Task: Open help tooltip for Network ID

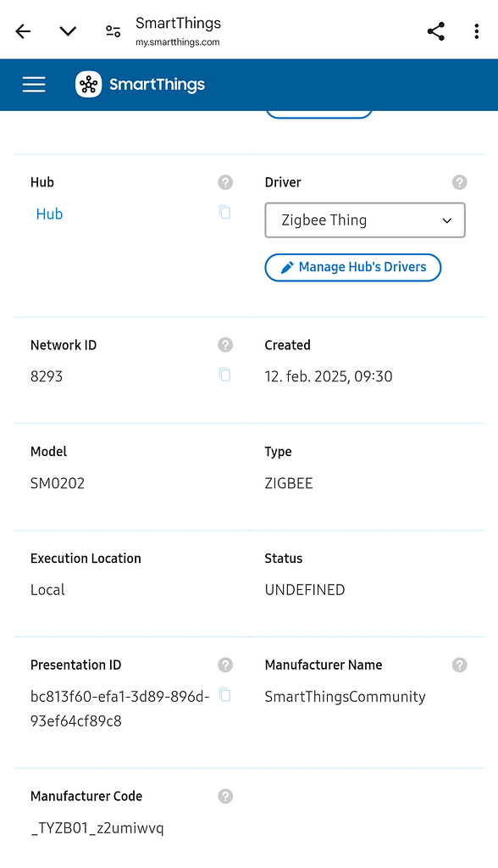Action: [224, 345]
